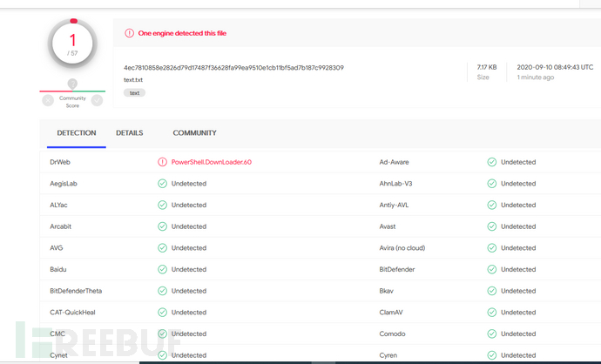Click the 1/57 detection score circle
Viewport: 601px width, 364px height.
click(72, 44)
